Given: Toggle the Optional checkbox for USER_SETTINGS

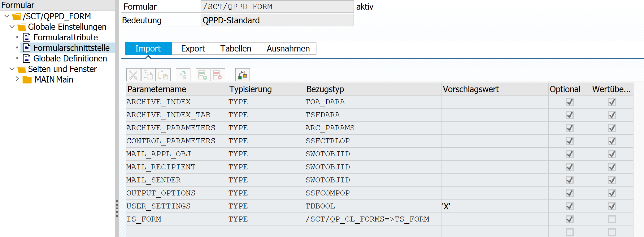Looking at the screenshot, I should (x=570, y=206).
